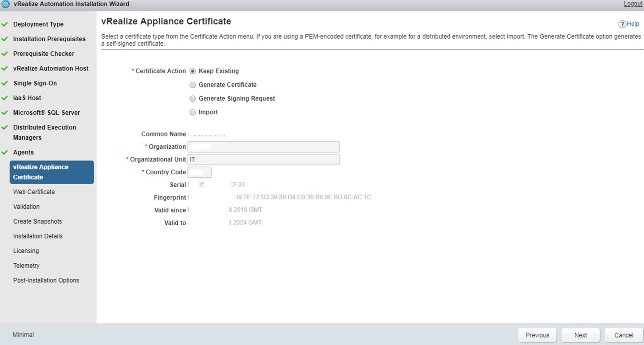The image size is (644, 345).
Task: Open Web Certificate step
Action: click(34, 192)
